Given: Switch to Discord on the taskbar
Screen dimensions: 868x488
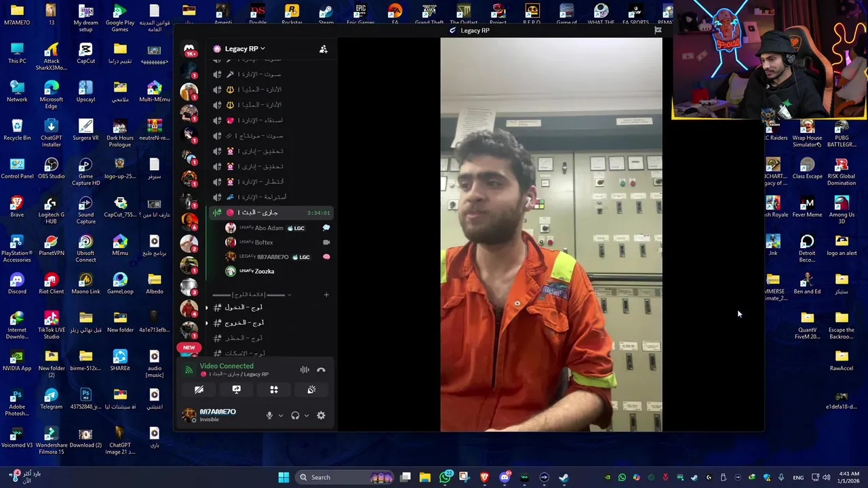Looking at the screenshot, I should (x=505, y=477).
